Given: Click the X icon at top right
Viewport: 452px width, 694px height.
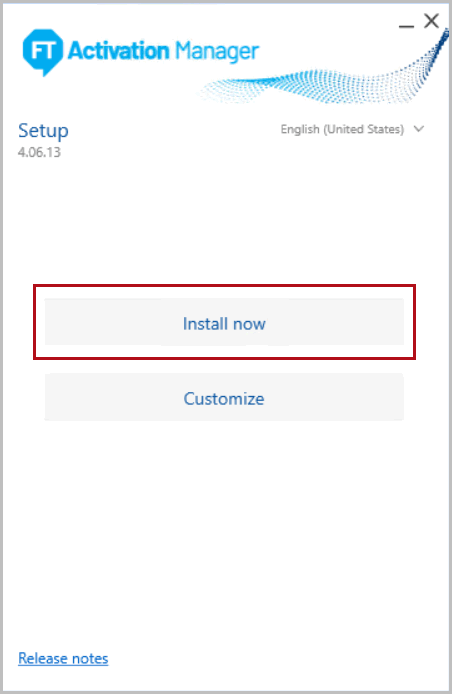Looking at the screenshot, I should pos(431,21).
